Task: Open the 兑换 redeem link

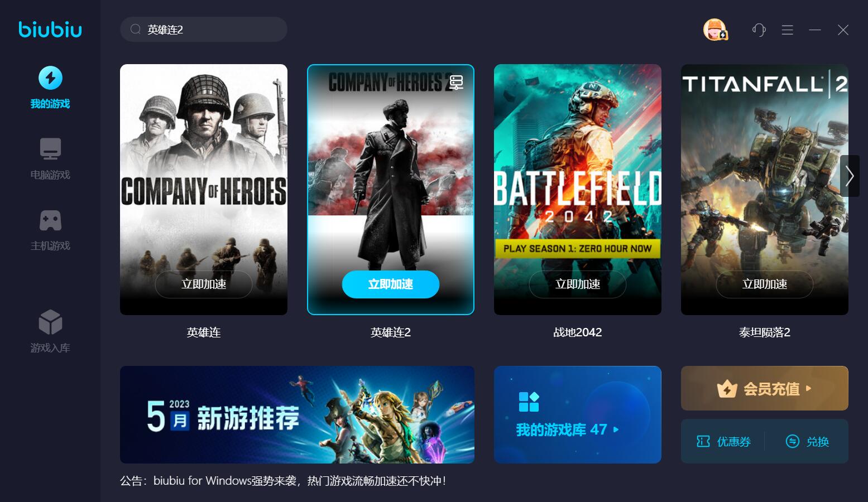Action: pyautogui.click(x=807, y=442)
